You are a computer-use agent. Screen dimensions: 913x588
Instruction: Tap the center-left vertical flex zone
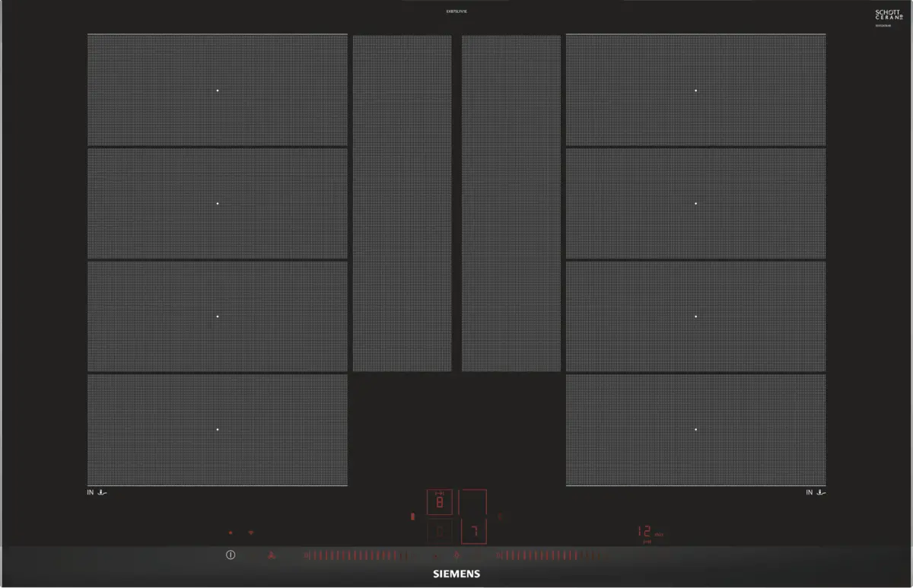402,203
